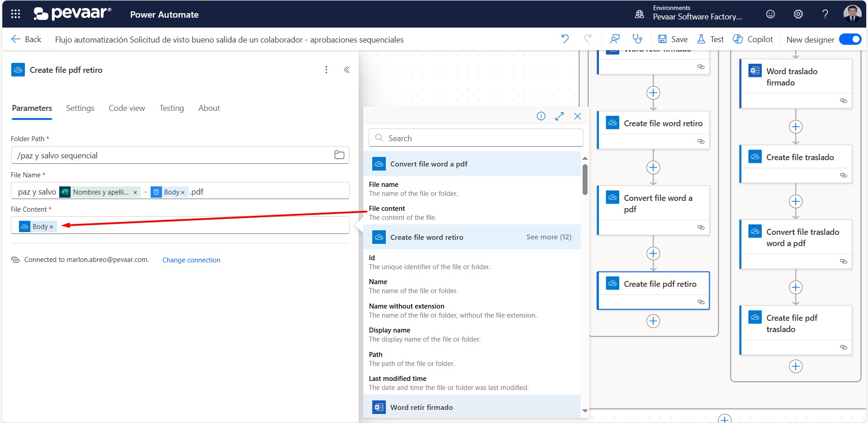The image size is (868, 423).
Task: Collapse the Convert file word a pdf group header
Action: coord(472,164)
